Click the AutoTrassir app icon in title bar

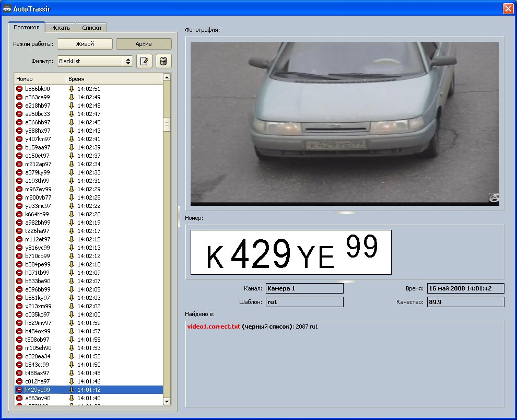coord(7,9)
